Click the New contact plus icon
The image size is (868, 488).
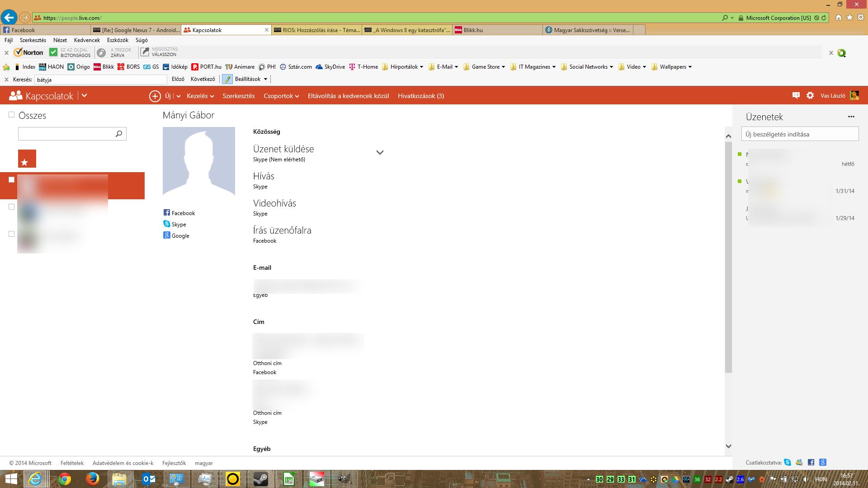pyautogui.click(x=155, y=96)
